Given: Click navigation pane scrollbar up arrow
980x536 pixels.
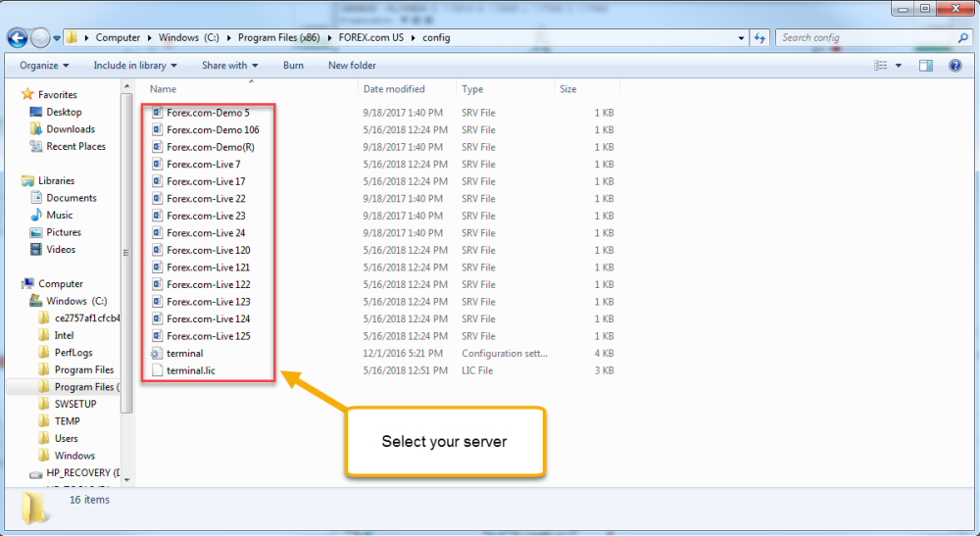Looking at the screenshot, I should 126,87.
